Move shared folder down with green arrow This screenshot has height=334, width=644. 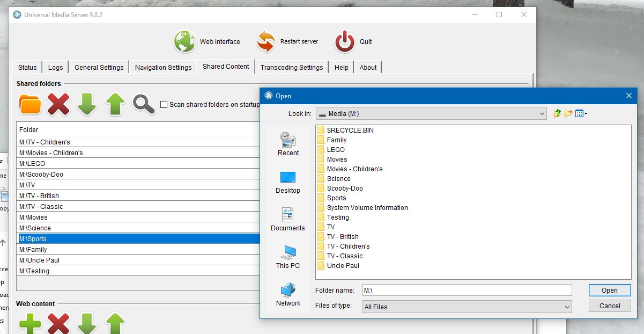pyautogui.click(x=87, y=104)
